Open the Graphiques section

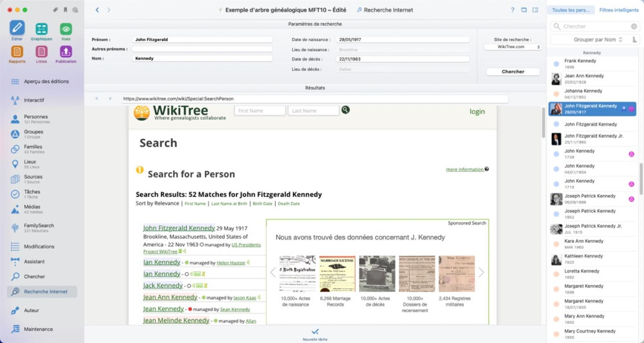(x=41, y=31)
